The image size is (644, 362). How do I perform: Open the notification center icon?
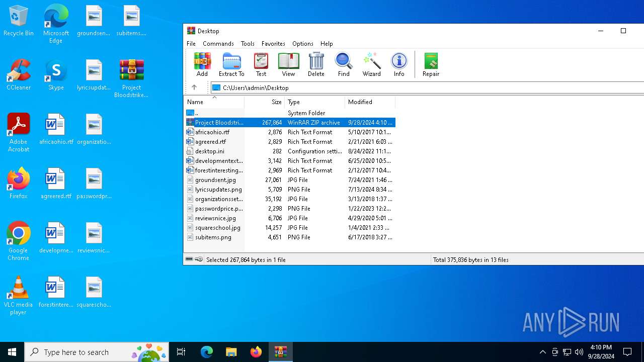tap(627, 352)
